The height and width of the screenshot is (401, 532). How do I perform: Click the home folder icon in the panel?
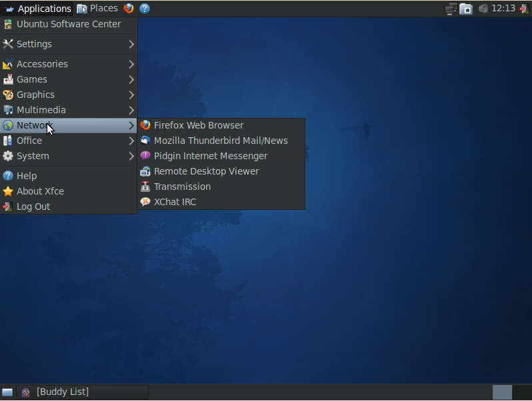coord(466,9)
